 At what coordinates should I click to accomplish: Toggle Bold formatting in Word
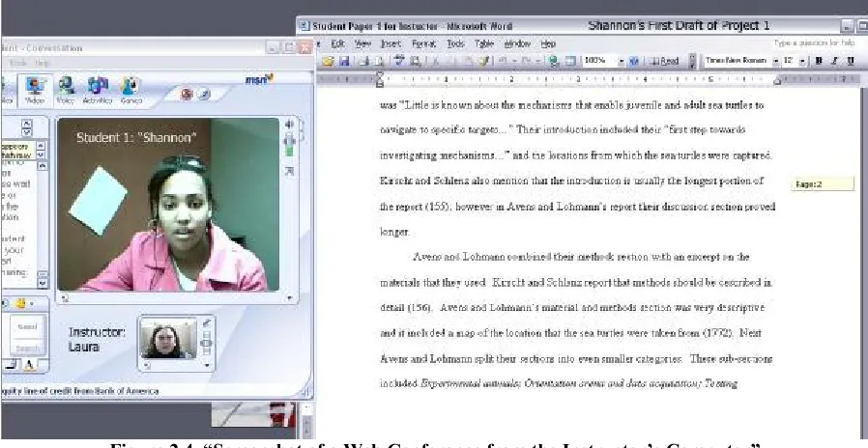tap(819, 62)
